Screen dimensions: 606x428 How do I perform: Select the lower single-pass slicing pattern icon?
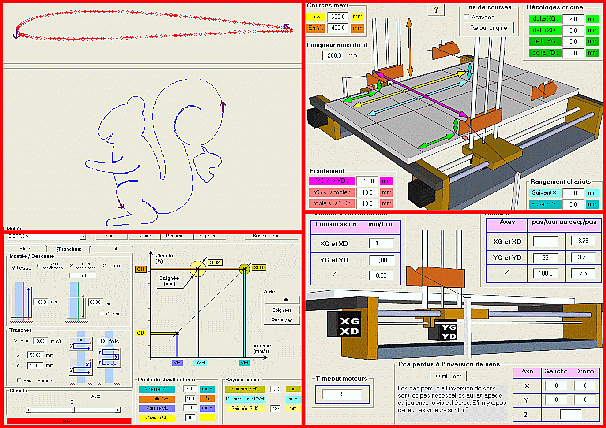[x=81, y=369]
